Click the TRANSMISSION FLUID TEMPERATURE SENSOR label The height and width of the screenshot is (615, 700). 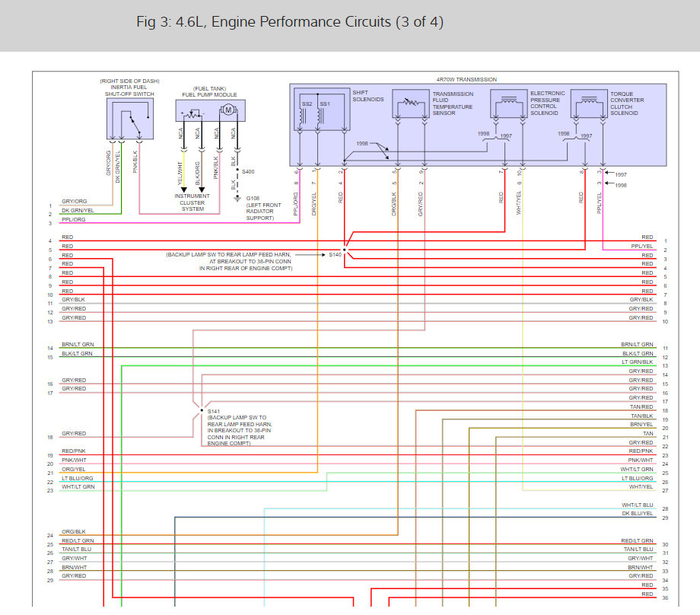[x=453, y=104]
